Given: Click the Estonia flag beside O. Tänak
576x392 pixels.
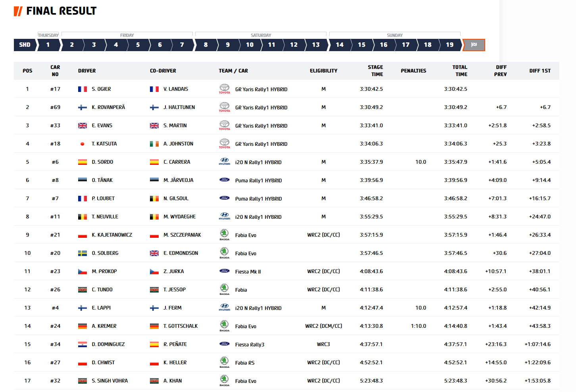Looking at the screenshot, I should pyautogui.click(x=83, y=180).
